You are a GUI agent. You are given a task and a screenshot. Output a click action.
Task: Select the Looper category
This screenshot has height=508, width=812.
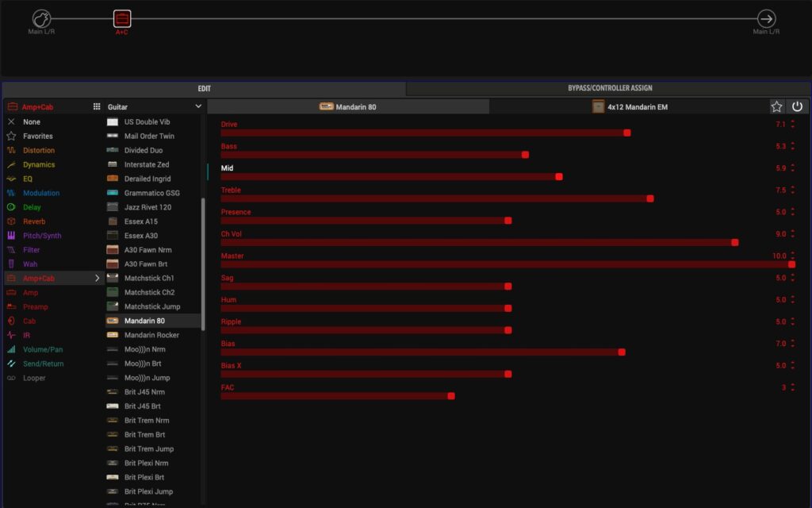point(34,378)
